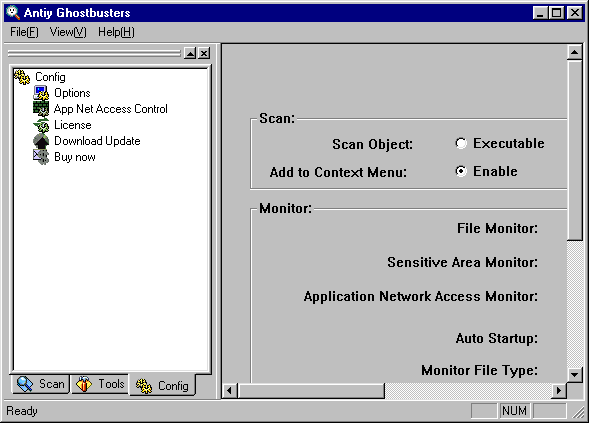Click the Auto Startup label
The width and height of the screenshot is (589, 423).
[497, 338]
